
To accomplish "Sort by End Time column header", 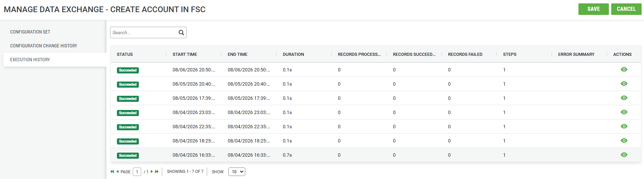I will 238,54.
